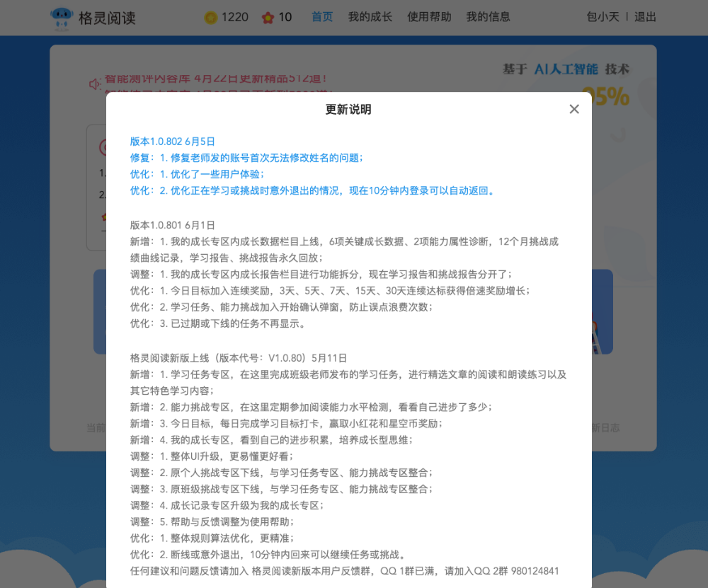Click the 格灵阅读 robot logo icon

pyautogui.click(x=62, y=18)
